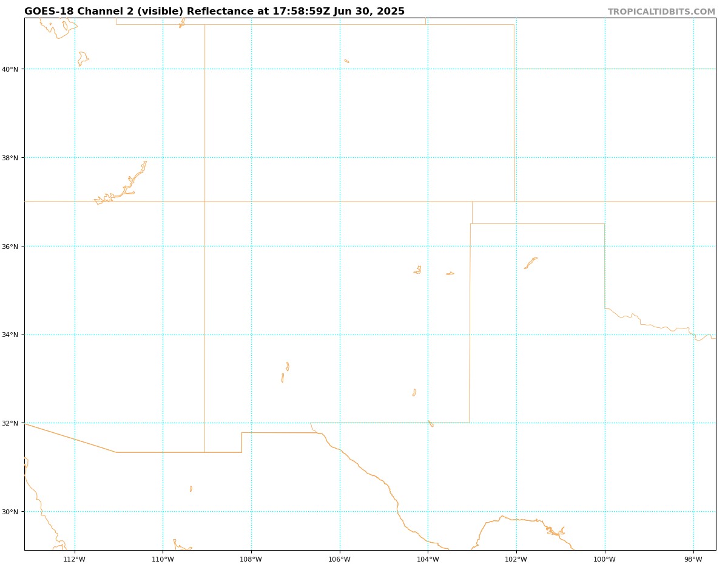The width and height of the screenshot is (728, 564).
Task: Click the 34°N latitude label
Action: pyautogui.click(x=10, y=335)
